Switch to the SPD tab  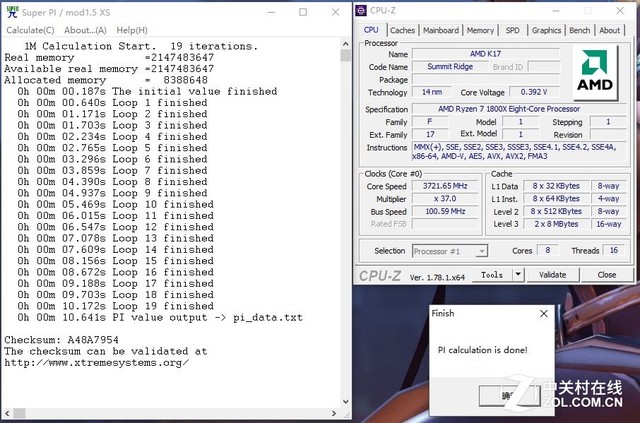[513, 30]
